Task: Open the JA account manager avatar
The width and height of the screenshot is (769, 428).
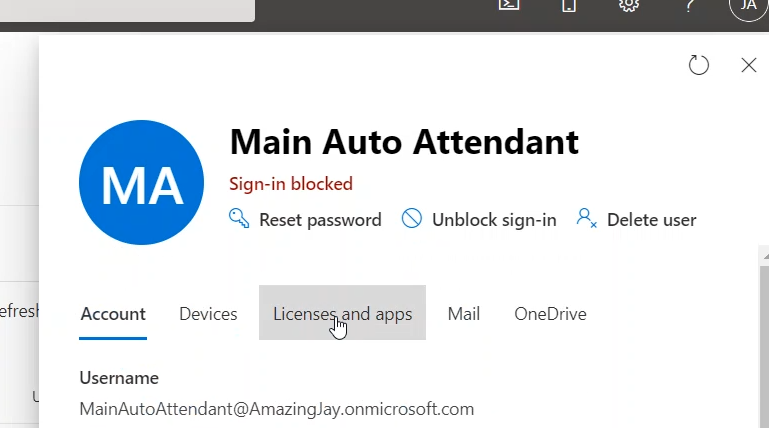Action: tap(747, 6)
